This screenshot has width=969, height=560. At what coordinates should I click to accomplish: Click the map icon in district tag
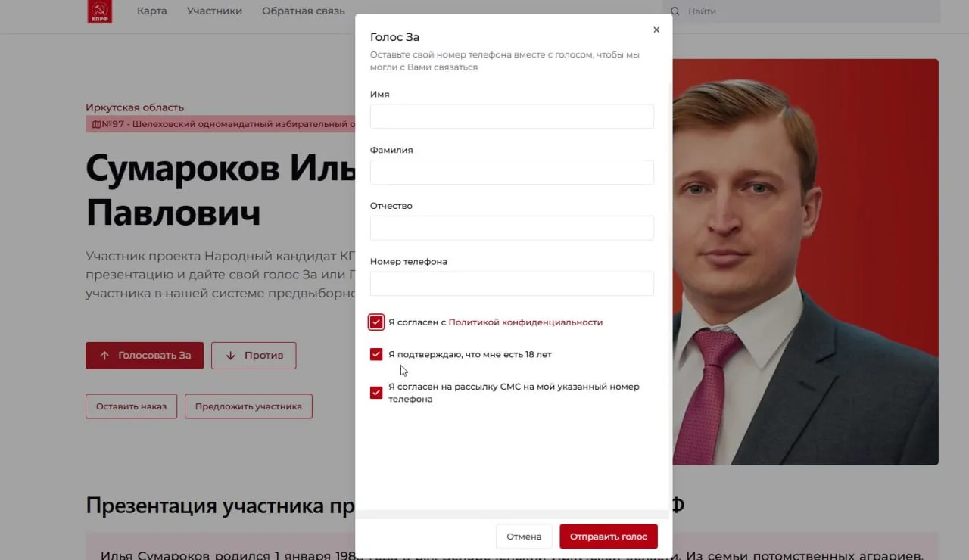97,124
